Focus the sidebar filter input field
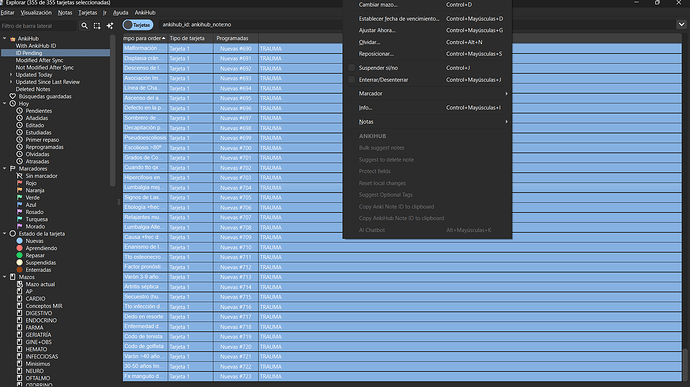The width and height of the screenshot is (690, 387). tap(39, 26)
